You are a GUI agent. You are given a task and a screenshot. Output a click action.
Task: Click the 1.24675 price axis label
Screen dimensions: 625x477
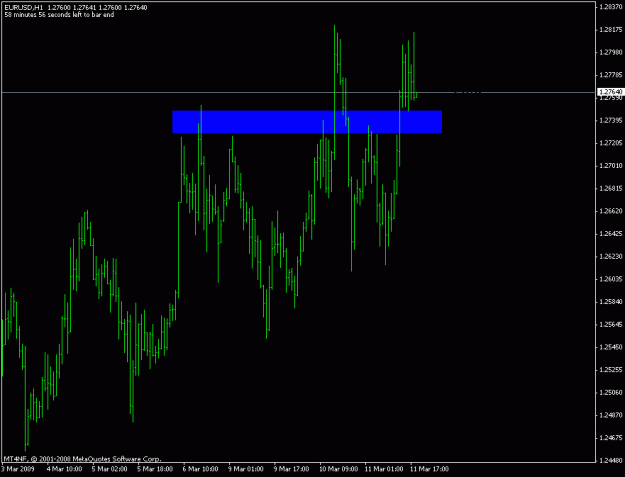[x=611, y=438]
